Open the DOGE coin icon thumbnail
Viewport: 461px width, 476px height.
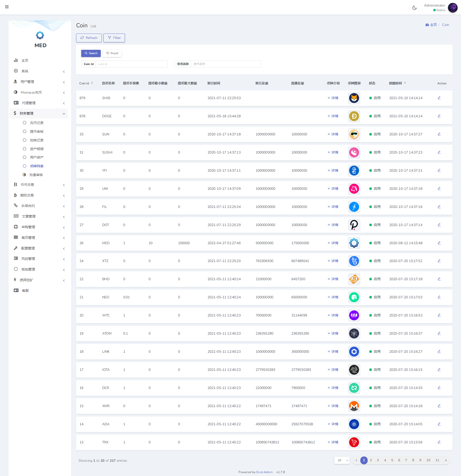click(354, 116)
